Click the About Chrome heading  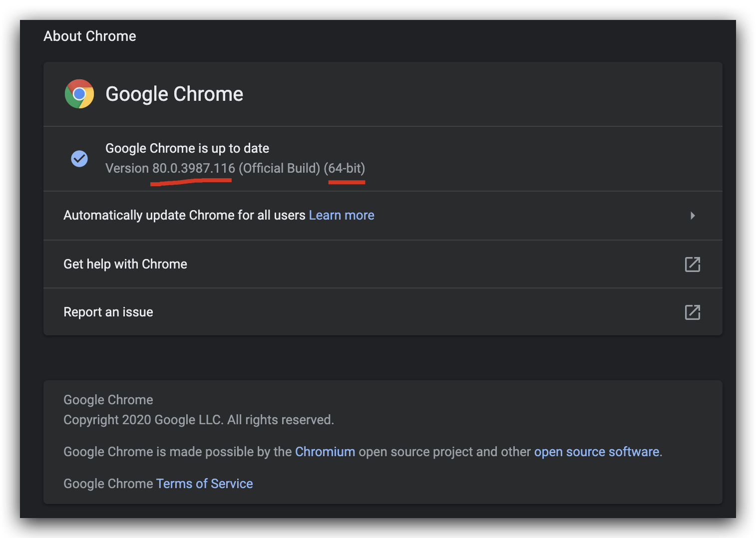click(90, 36)
